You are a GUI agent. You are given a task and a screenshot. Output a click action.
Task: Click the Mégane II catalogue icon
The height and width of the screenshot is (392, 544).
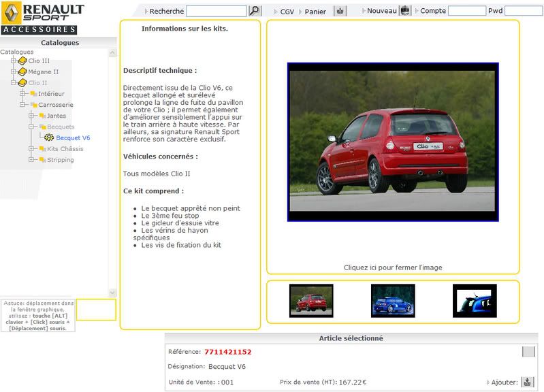[x=22, y=72]
